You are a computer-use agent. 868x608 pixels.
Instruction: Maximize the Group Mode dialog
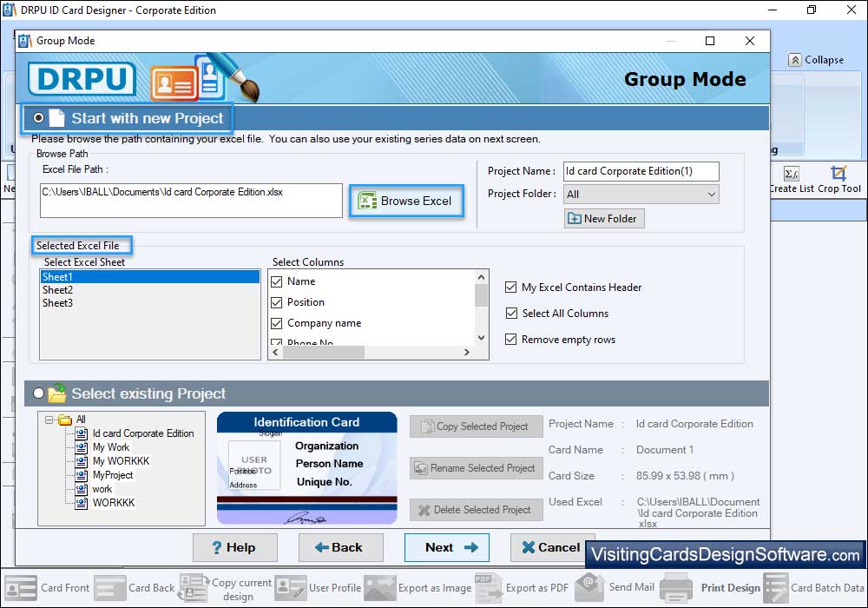pos(710,41)
